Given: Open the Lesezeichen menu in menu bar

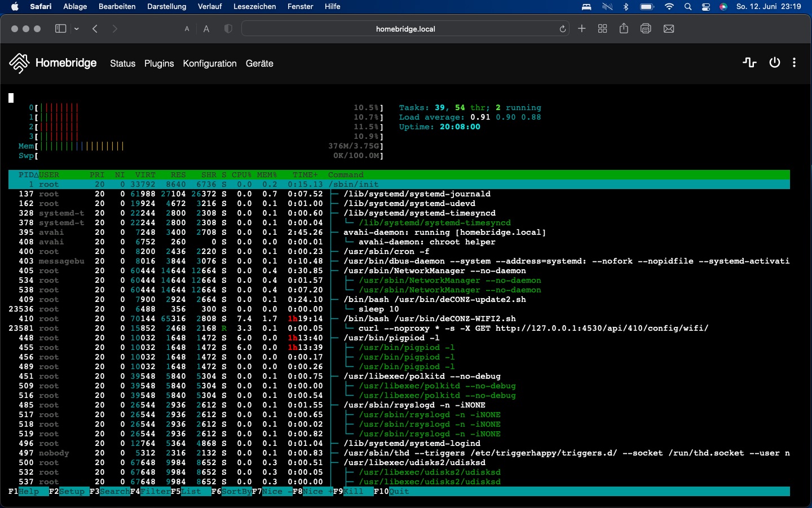Looking at the screenshot, I should tap(254, 7).
